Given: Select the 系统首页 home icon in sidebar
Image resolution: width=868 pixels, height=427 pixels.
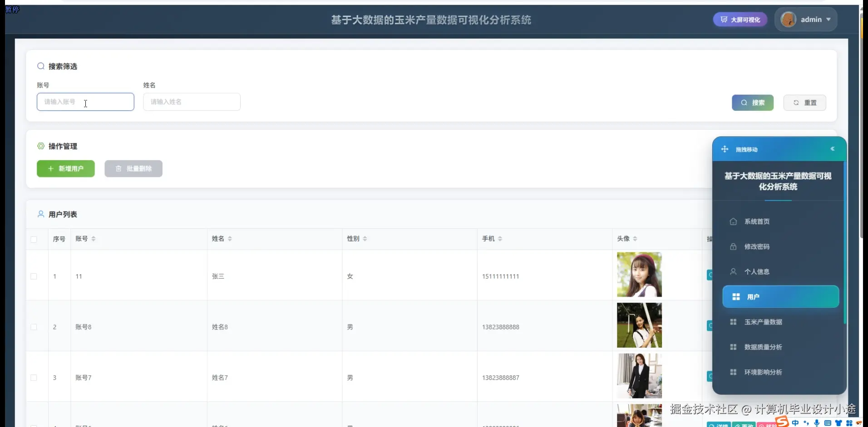Looking at the screenshot, I should [733, 221].
